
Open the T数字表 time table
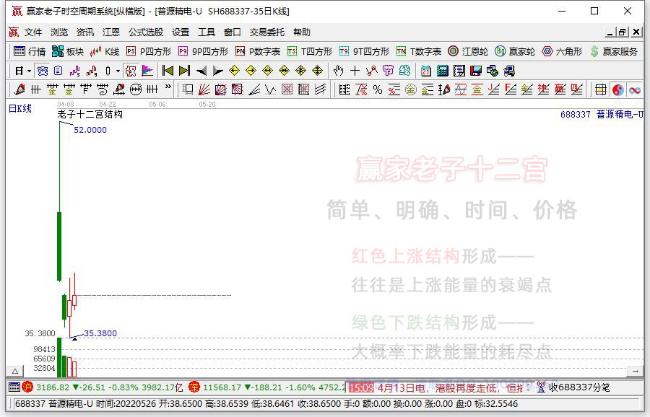419,51
